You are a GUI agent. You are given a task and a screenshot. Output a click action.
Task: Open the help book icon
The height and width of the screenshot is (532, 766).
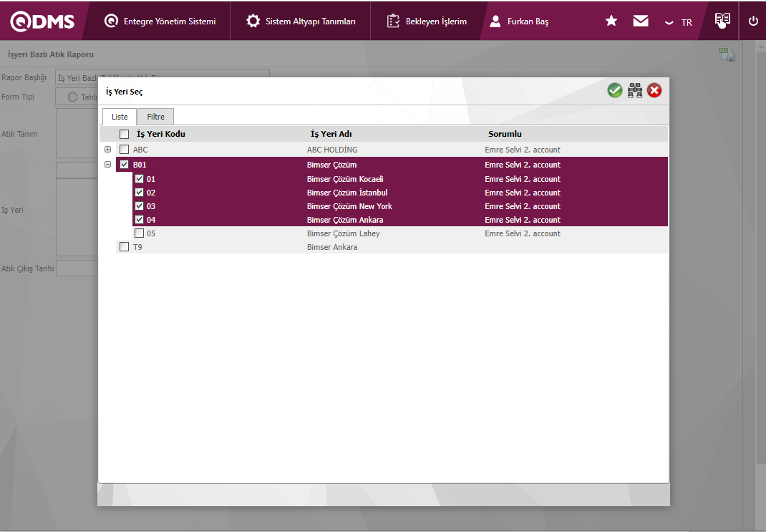[722, 20]
